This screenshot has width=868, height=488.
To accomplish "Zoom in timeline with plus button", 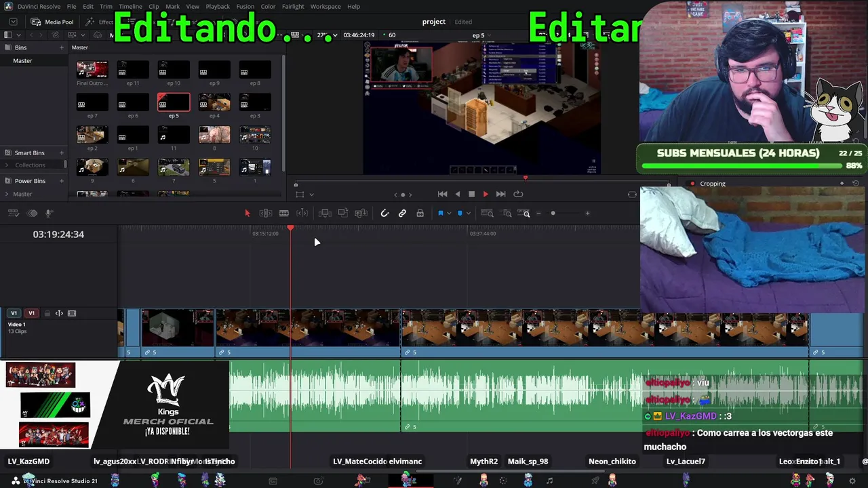I will coord(587,213).
